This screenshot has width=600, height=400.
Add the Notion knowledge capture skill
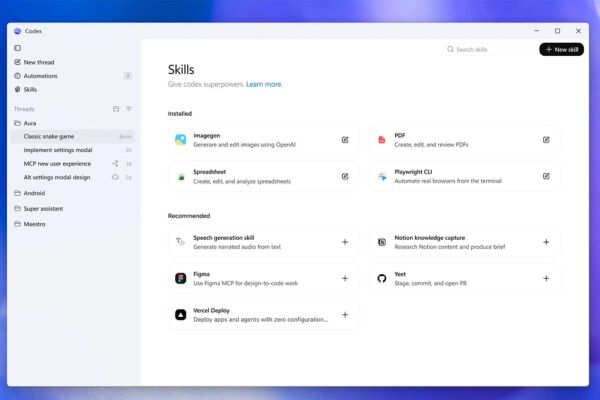pyautogui.click(x=546, y=242)
